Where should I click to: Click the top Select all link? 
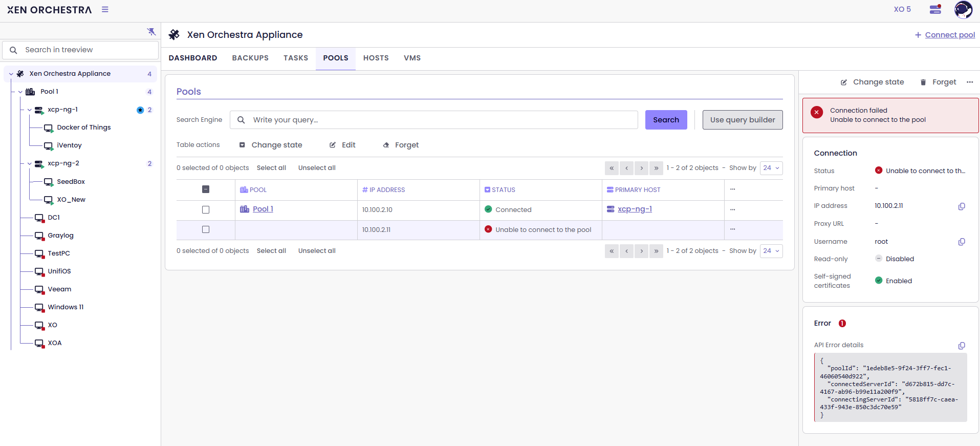coord(271,168)
